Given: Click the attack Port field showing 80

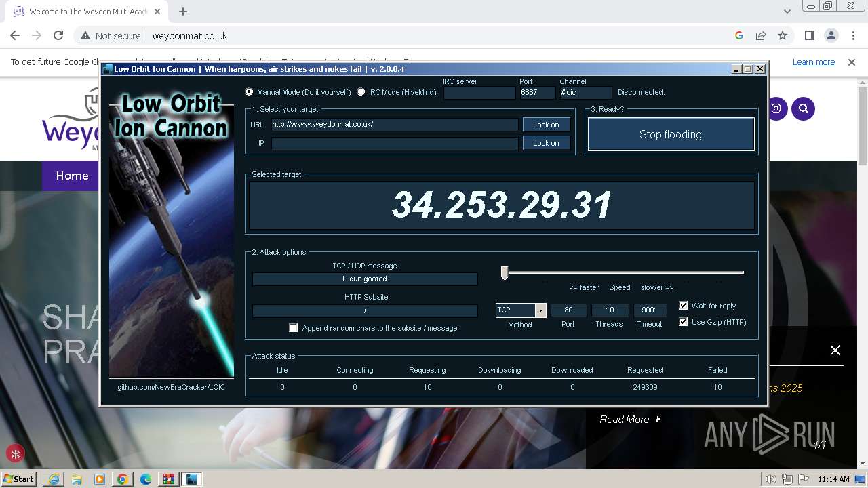Looking at the screenshot, I should [x=568, y=310].
